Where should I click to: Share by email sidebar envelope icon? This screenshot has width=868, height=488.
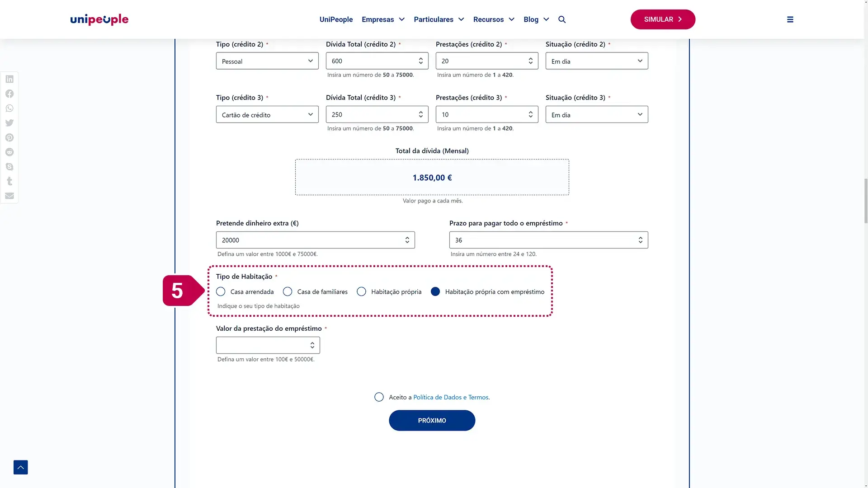9,196
